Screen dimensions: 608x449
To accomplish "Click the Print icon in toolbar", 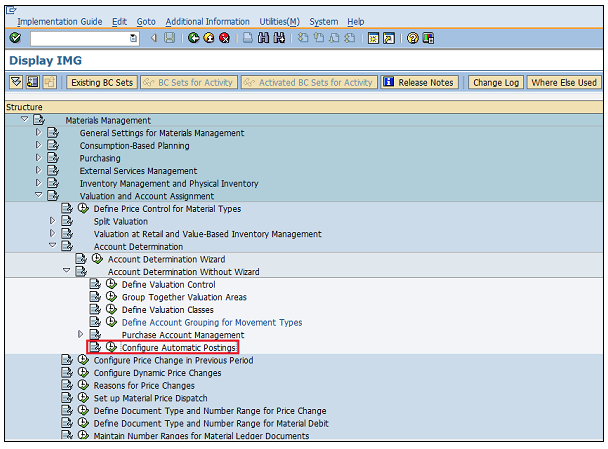I will 247,38.
